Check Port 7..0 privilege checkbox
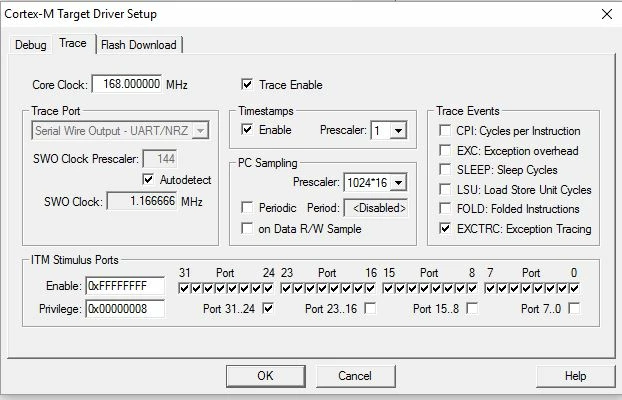The image size is (622, 400). click(x=574, y=308)
